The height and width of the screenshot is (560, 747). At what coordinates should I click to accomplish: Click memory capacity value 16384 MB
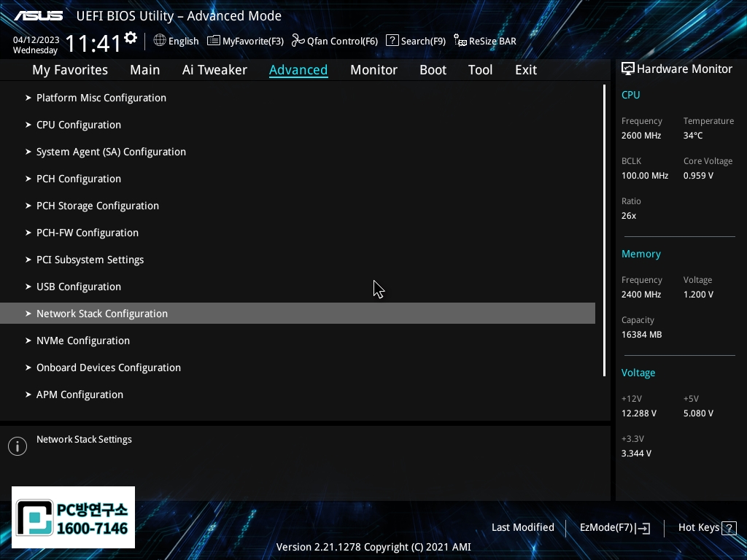pos(641,335)
